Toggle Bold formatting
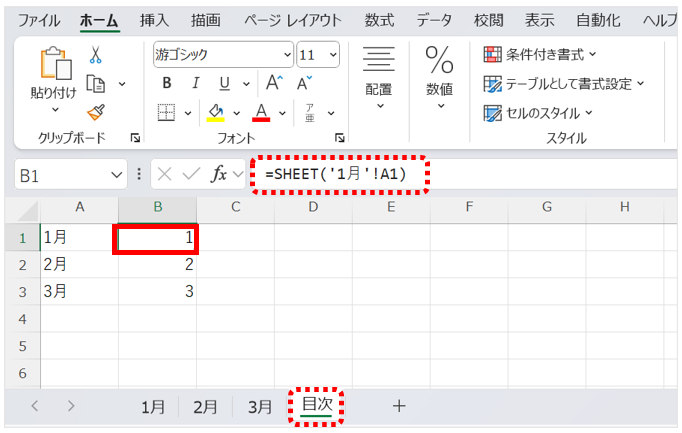682x433 pixels. click(167, 83)
